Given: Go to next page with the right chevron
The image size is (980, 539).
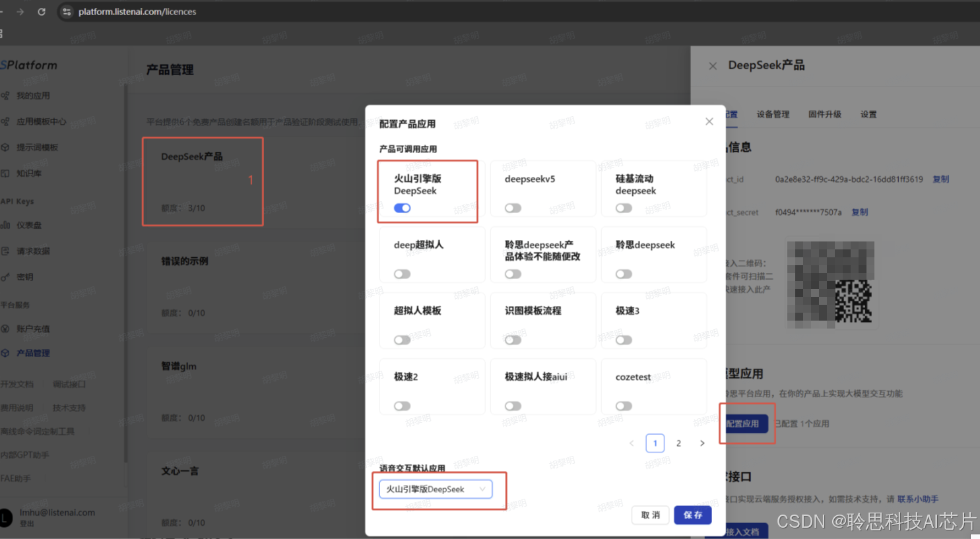Looking at the screenshot, I should pyautogui.click(x=702, y=443).
